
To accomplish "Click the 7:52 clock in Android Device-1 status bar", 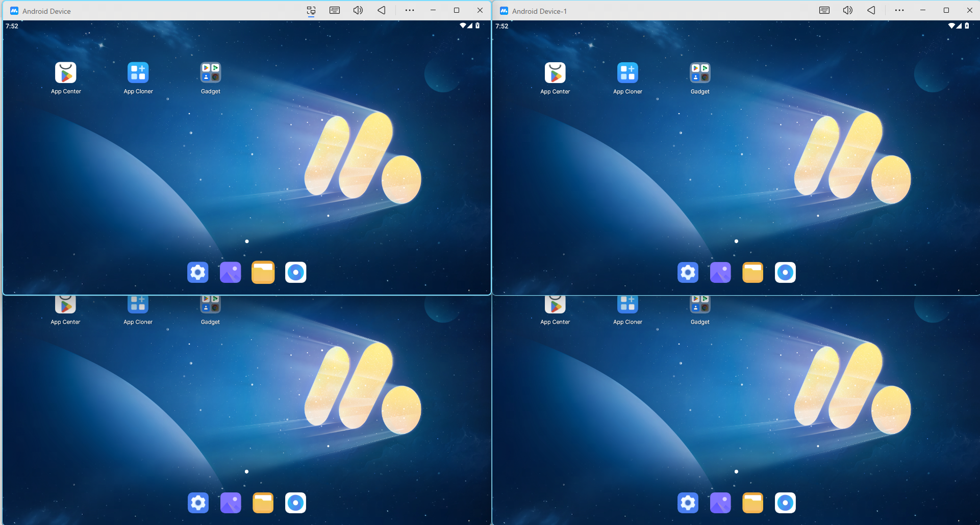I will [x=501, y=26].
